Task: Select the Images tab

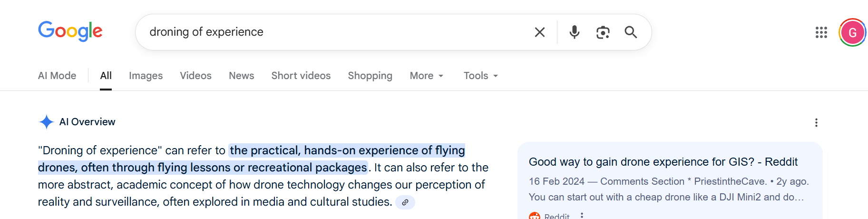Action: (146, 76)
